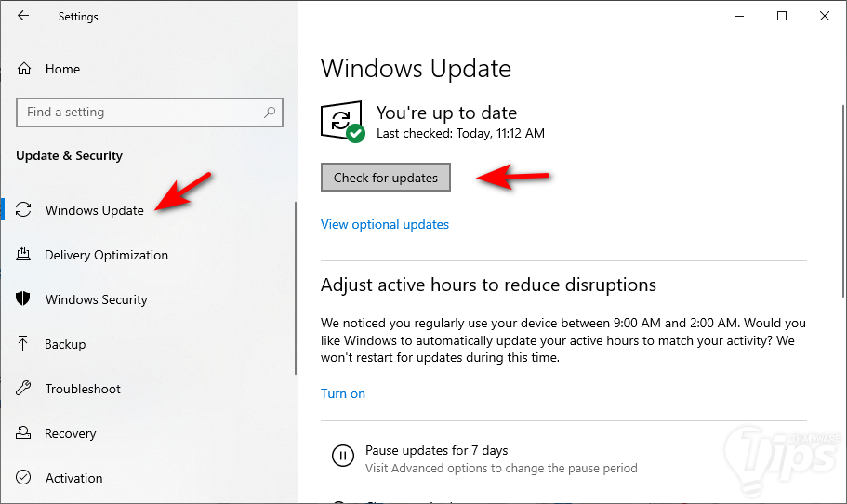Select Delivery Optimization in sidebar
The width and height of the screenshot is (847, 504).
pyautogui.click(x=106, y=255)
